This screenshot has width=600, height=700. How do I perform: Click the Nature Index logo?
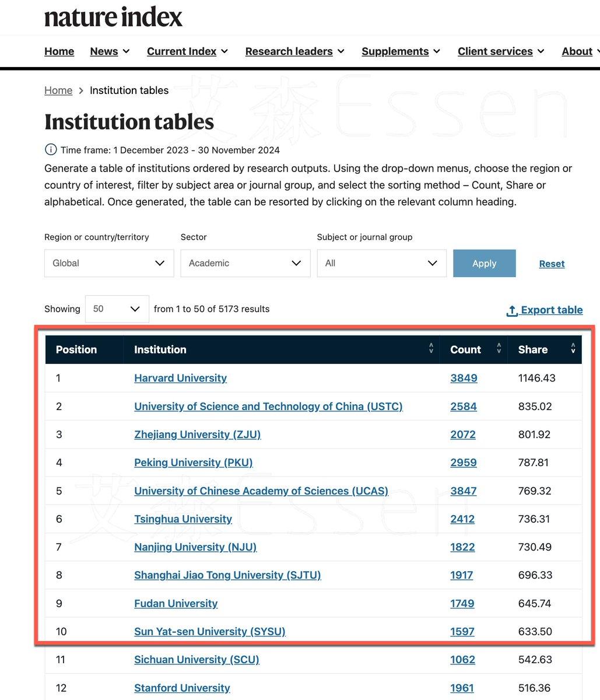coord(114,17)
